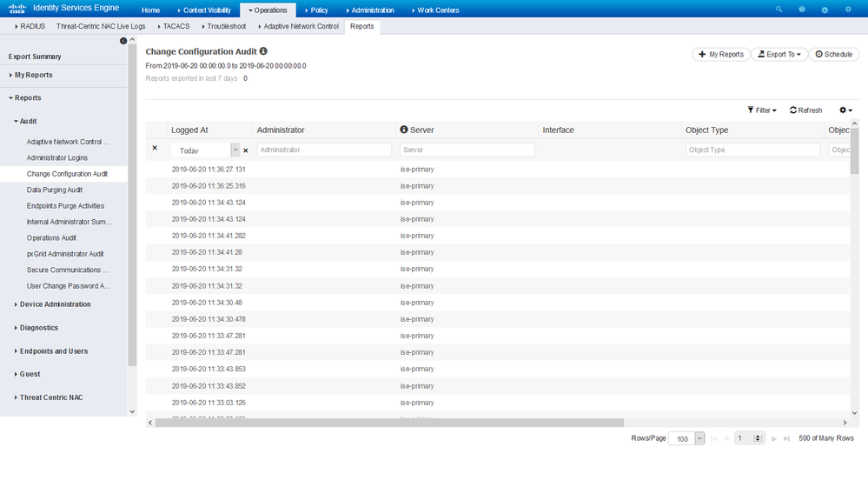The height and width of the screenshot is (487, 868).
Task: Open the Policy menu
Action: pyautogui.click(x=316, y=10)
